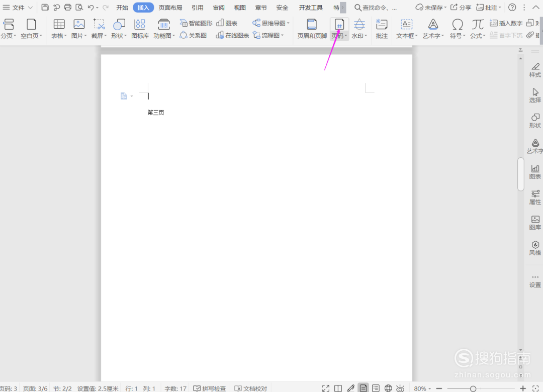This screenshot has width=543, height=392.
Task: Click the Redo arrow icon
Action: click(106, 7)
